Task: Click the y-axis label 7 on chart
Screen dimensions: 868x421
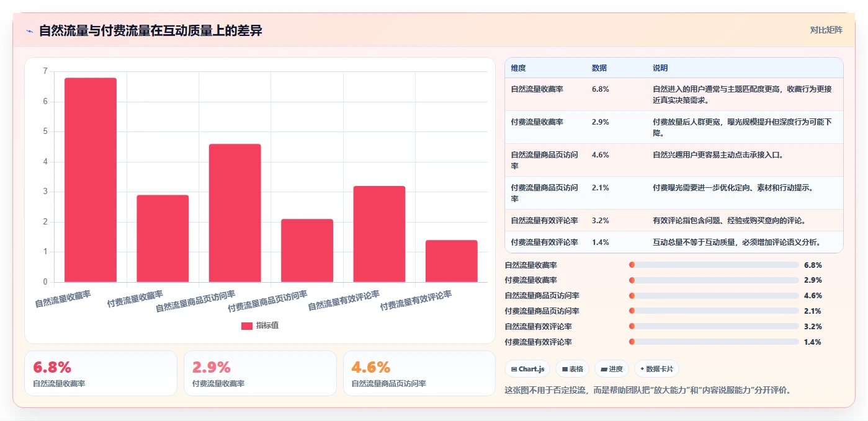Action: 45,71
